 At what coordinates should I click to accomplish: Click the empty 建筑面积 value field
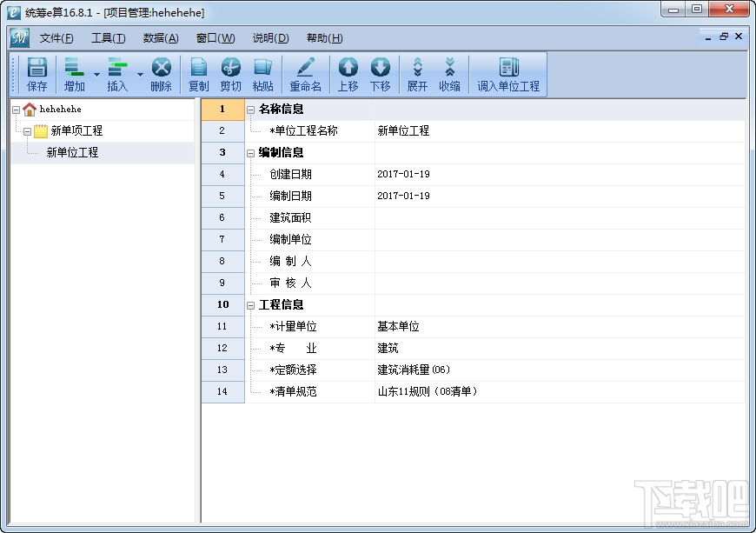[x=560, y=217]
